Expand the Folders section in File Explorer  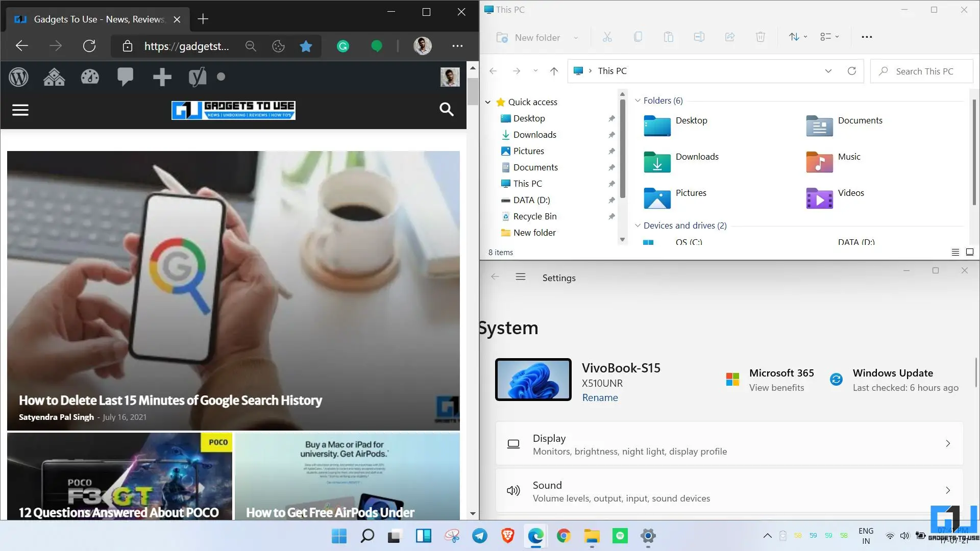coord(638,100)
